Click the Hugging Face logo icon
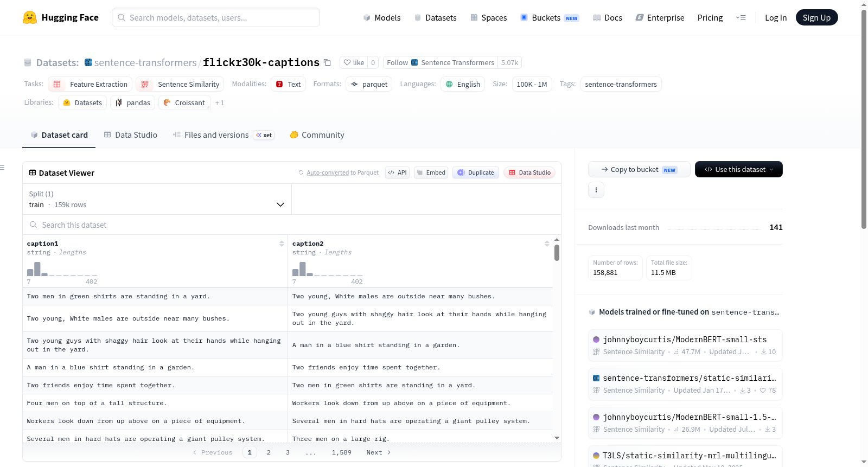 30,17
